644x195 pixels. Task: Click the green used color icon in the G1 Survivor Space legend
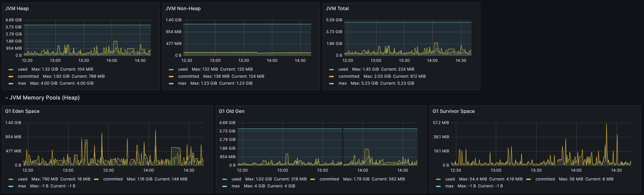[x=438, y=179]
